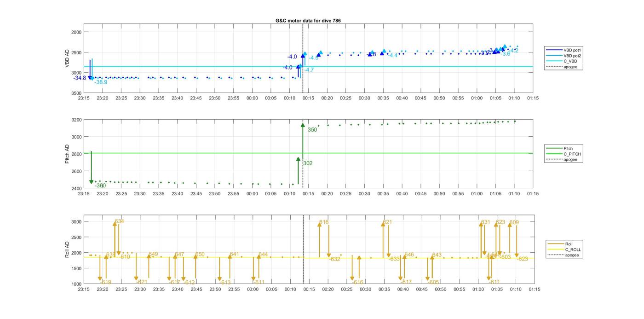Click the "-4.2" VBD data label
This screenshot has width=644, height=319.
(513, 51)
